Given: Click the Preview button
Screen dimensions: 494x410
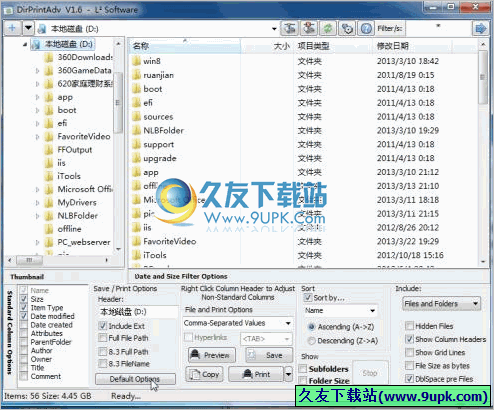Looking at the screenshot, I should [x=211, y=355].
